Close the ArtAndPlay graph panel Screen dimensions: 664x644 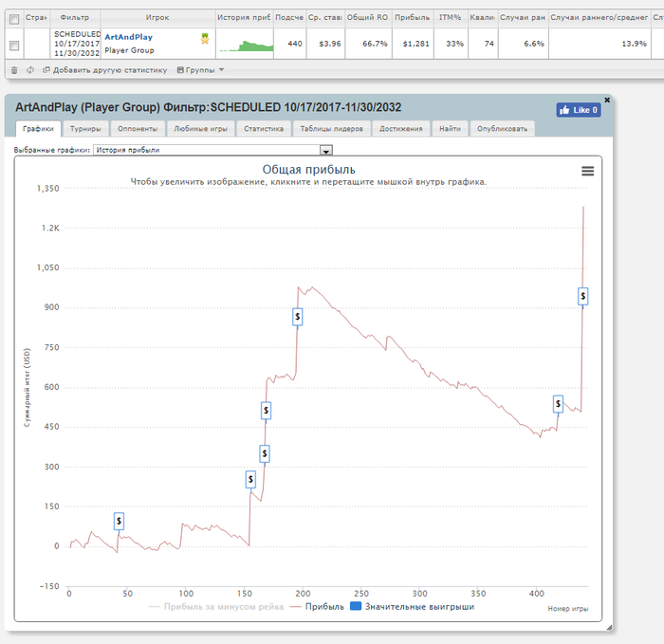(607, 100)
